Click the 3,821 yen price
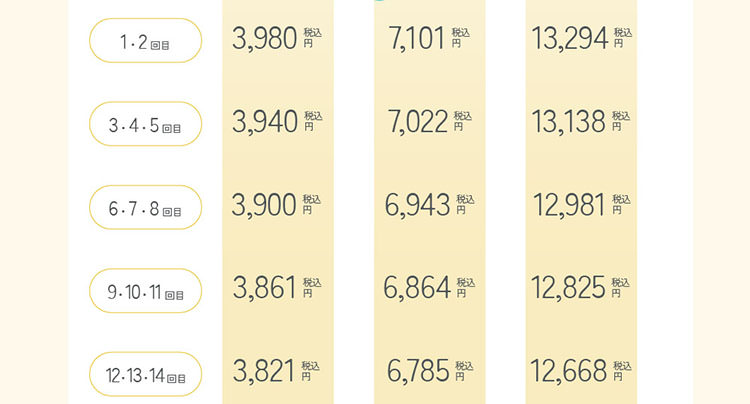Screen dimensions: 750x404 click(265, 371)
